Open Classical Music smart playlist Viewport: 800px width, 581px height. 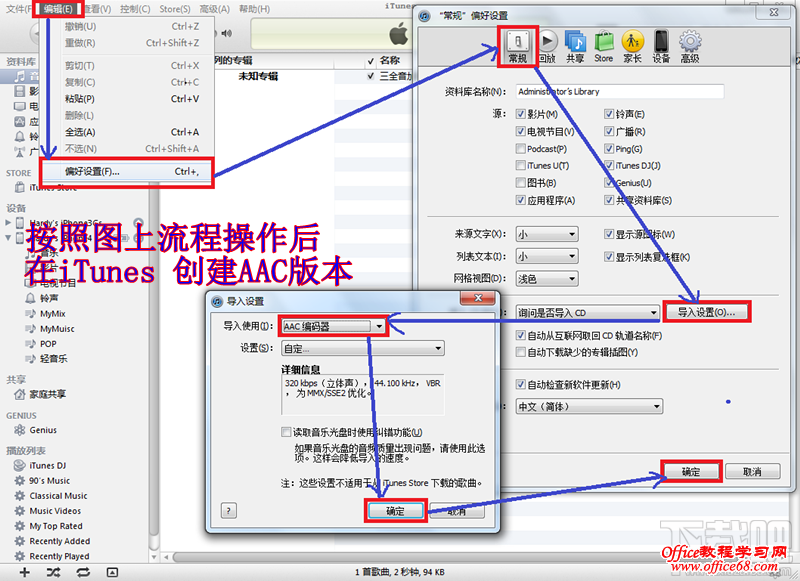pos(58,496)
